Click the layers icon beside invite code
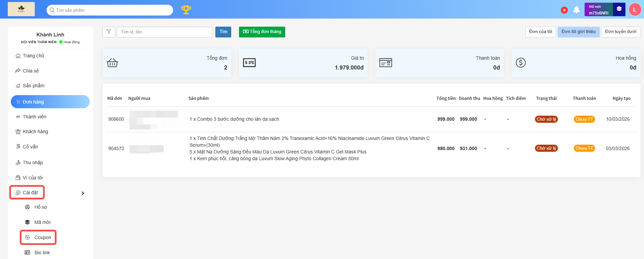The image size is (644, 259). coord(619,9)
